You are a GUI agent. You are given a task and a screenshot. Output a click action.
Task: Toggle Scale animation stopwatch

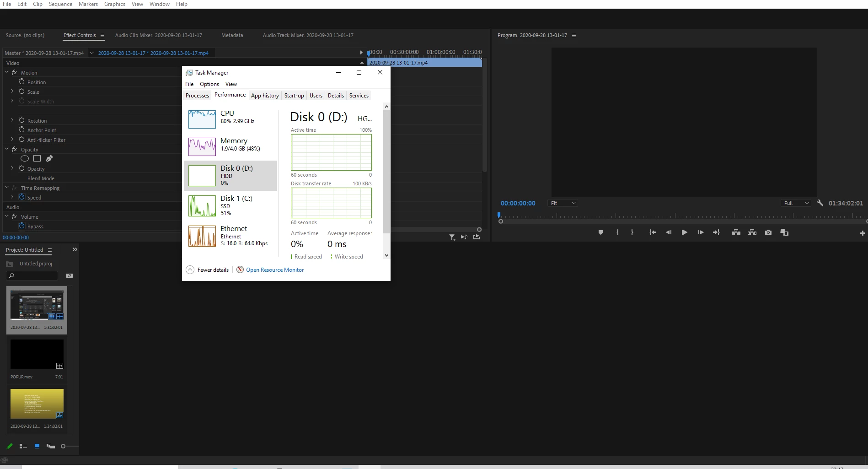tap(21, 91)
